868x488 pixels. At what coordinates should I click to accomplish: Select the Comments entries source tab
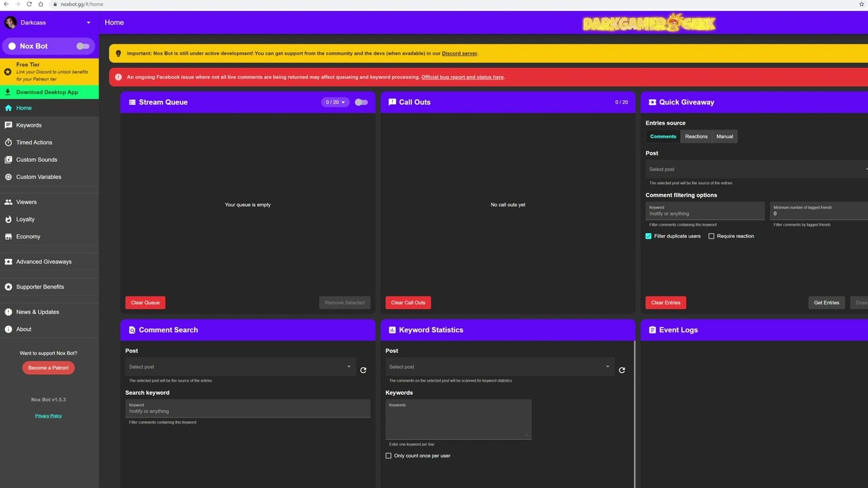pyautogui.click(x=663, y=136)
